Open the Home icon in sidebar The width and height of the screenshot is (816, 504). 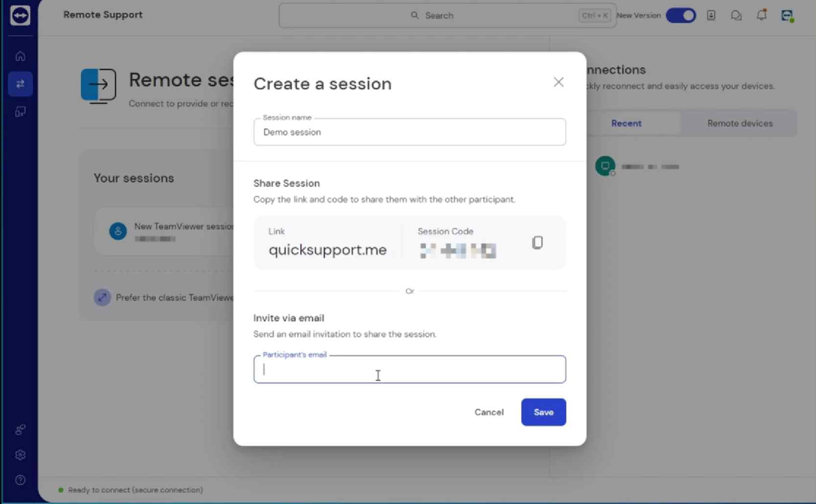coord(20,56)
